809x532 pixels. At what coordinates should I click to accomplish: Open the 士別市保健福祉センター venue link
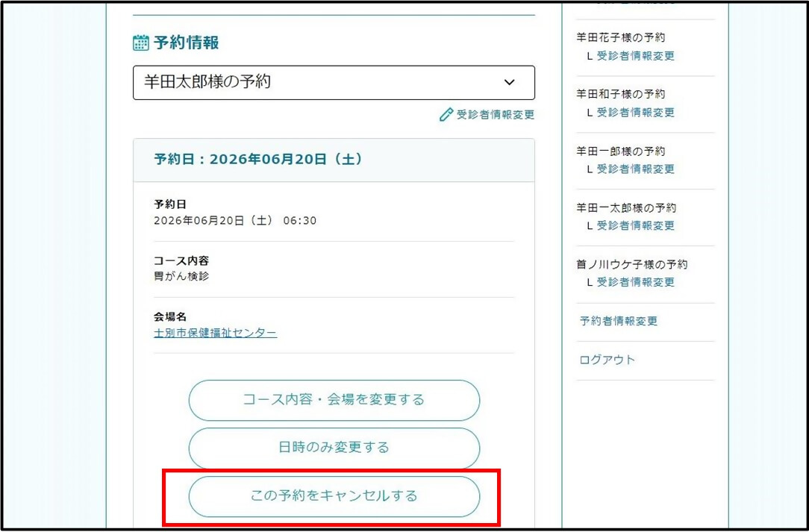(x=215, y=332)
